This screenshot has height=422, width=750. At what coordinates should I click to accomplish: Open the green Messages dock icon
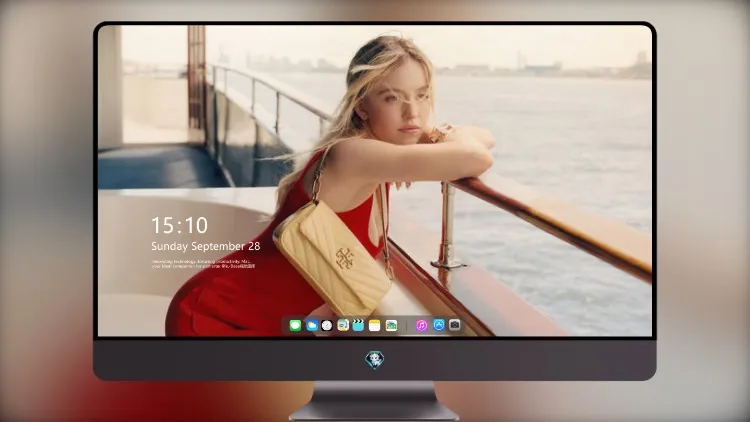pos(295,325)
